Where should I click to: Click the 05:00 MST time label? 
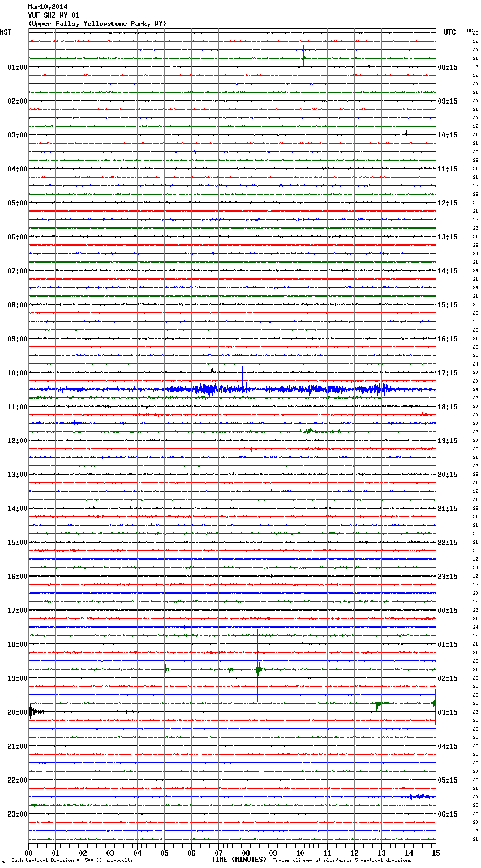[18, 203]
